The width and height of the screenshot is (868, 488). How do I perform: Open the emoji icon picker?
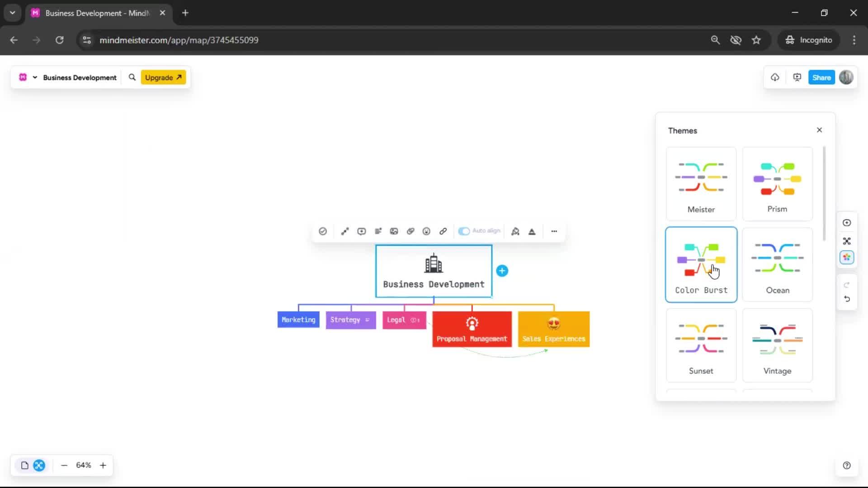click(426, 231)
